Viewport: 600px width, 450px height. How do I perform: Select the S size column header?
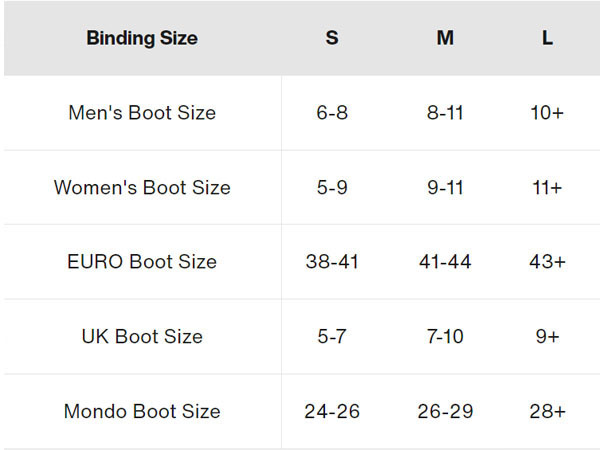(x=332, y=39)
